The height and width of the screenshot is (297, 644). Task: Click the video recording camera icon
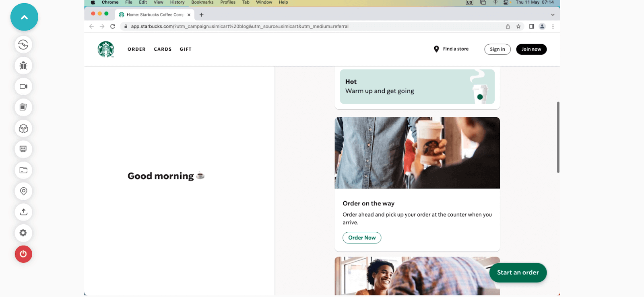pos(23,86)
